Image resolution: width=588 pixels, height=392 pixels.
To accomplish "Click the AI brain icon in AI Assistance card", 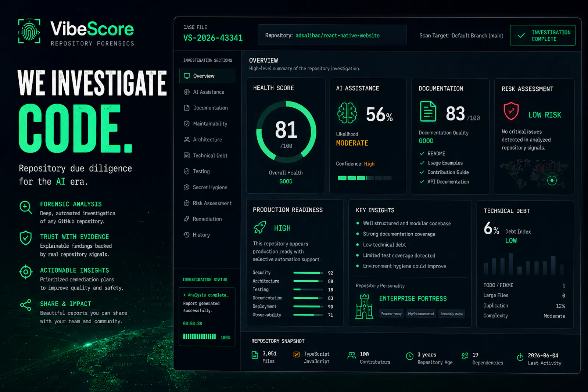I will (x=347, y=113).
